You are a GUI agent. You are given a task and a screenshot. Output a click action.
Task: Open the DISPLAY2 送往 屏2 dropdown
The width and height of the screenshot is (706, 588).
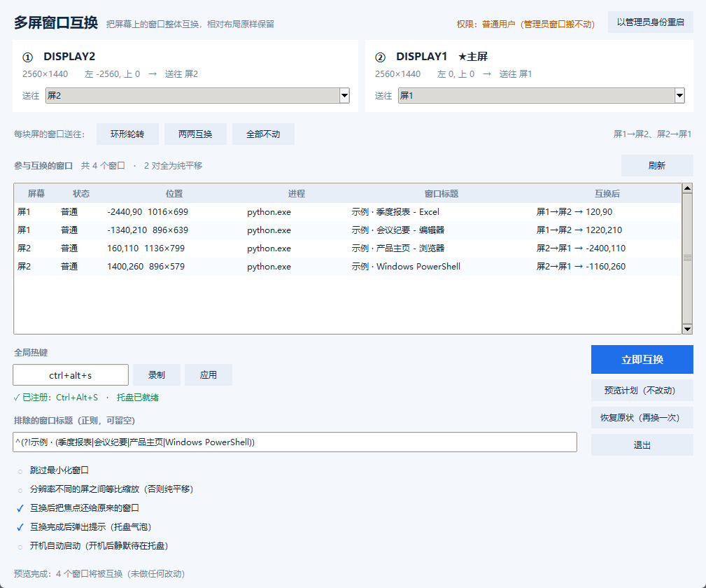click(197, 95)
